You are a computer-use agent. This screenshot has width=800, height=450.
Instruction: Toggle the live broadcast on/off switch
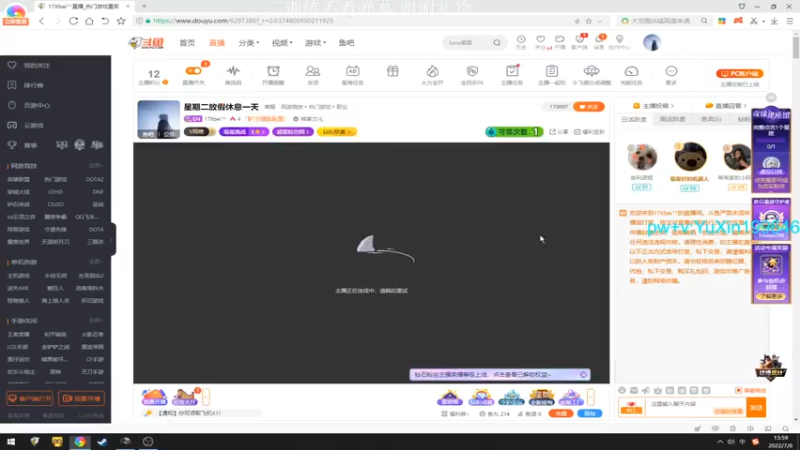193,71
